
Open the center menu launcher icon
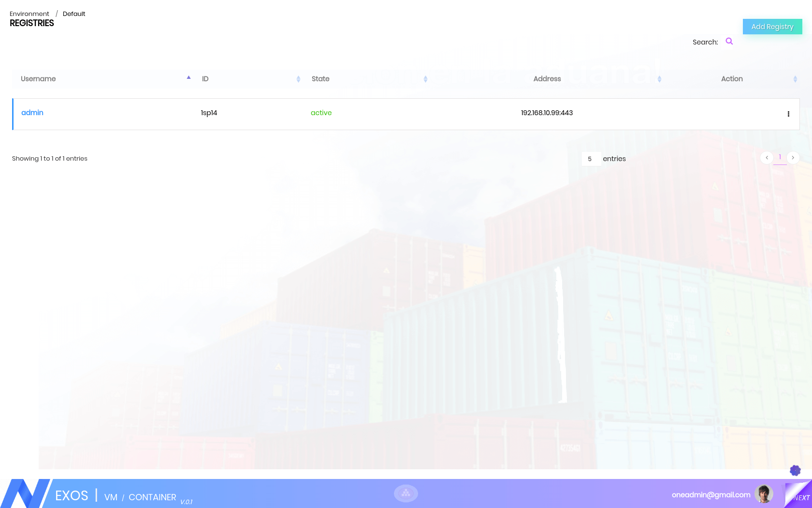406,493
